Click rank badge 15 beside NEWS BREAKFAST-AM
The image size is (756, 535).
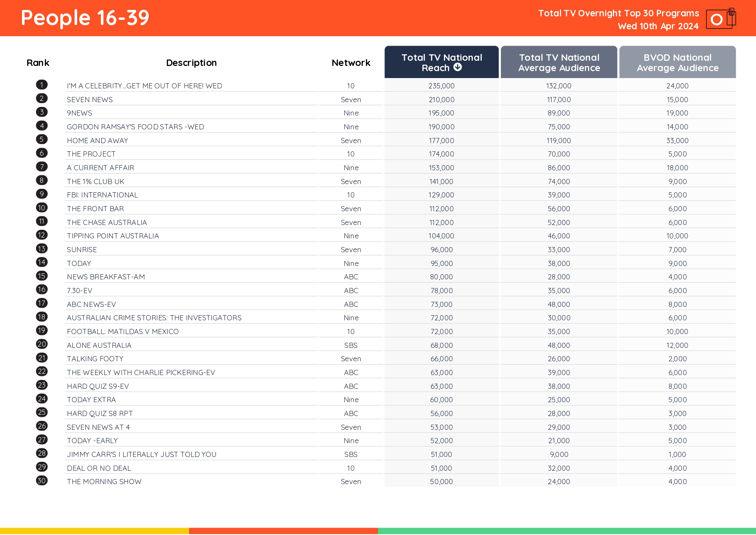coord(41,276)
